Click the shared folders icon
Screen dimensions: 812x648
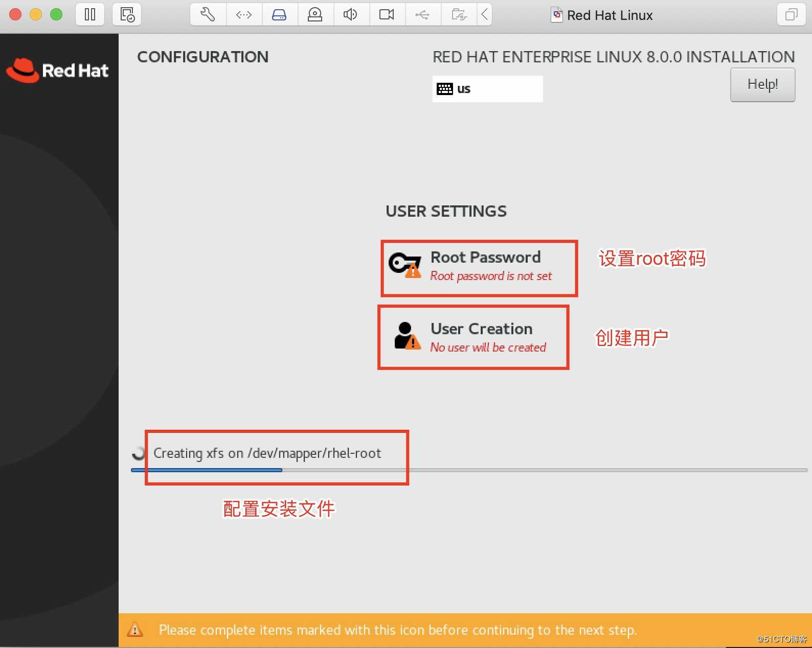(459, 15)
